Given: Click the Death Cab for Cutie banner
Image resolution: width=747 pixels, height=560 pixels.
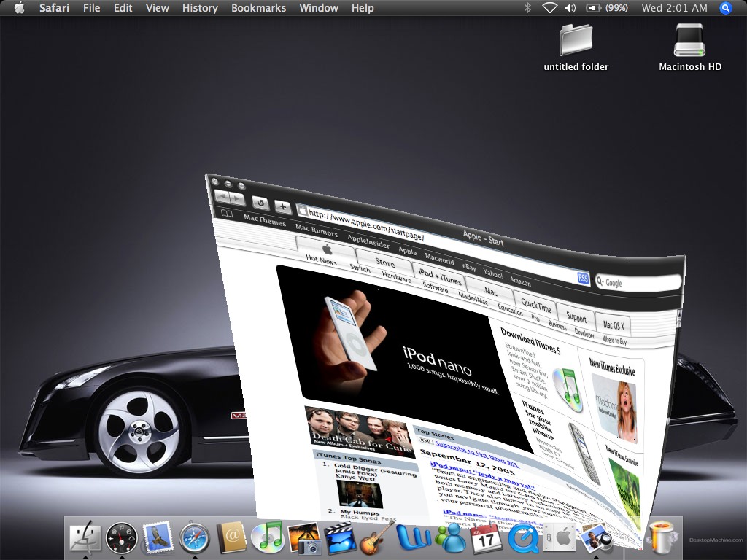Looking at the screenshot, I should 359,432.
